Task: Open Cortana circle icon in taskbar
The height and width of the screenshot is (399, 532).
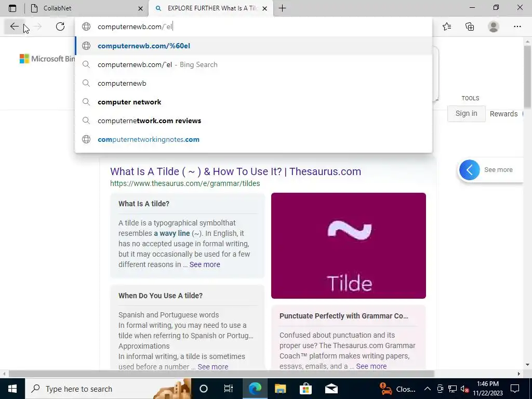Action: [204, 389]
